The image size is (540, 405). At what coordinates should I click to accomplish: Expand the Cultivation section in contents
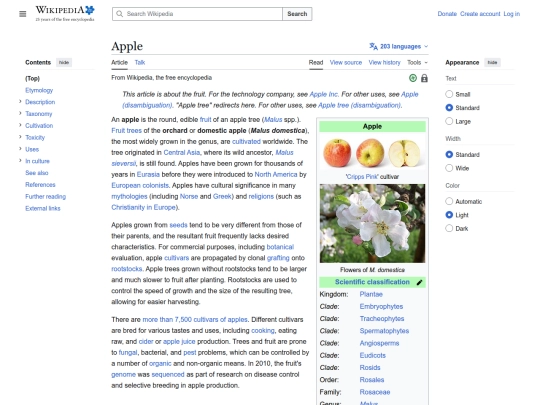click(20, 125)
